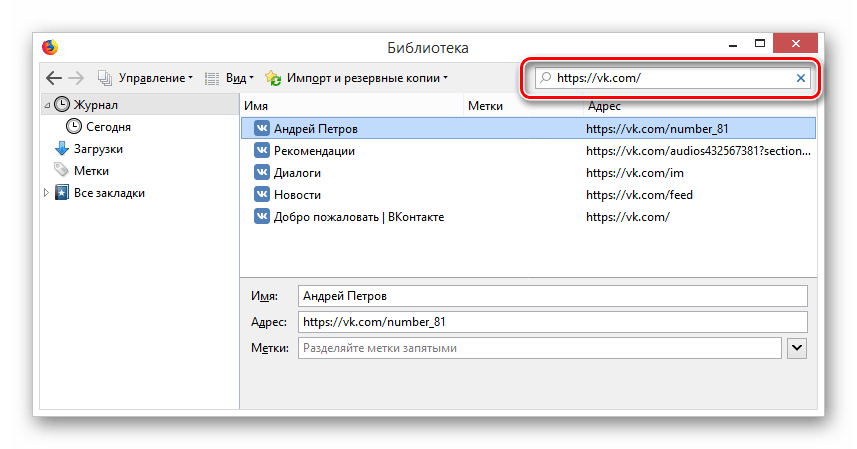Select the Загрузки downloads arrow icon
Image resolution: width=857 pixels, height=449 pixels.
(x=62, y=149)
